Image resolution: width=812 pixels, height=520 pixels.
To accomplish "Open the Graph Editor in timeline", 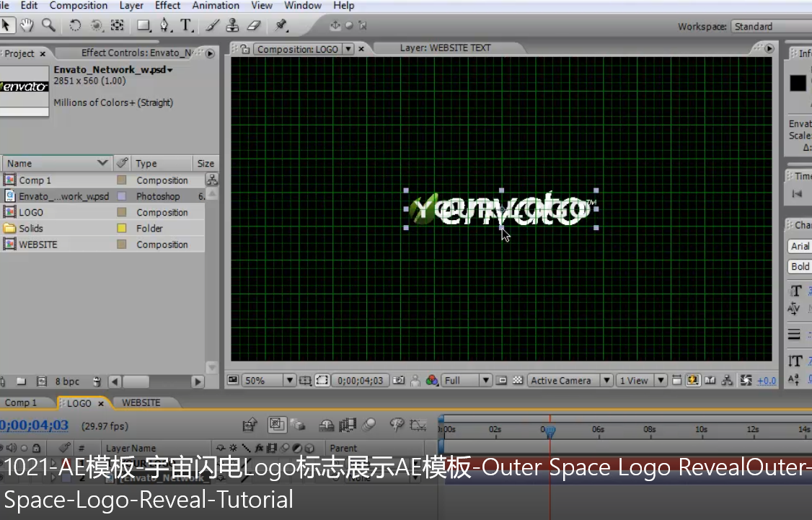I will tap(418, 426).
